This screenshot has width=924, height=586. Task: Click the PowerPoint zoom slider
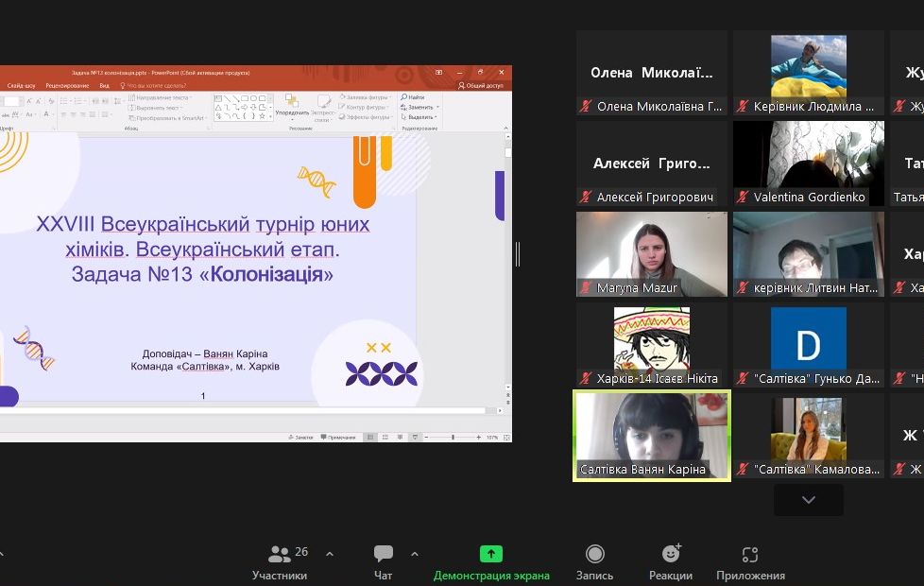[453, 438]
